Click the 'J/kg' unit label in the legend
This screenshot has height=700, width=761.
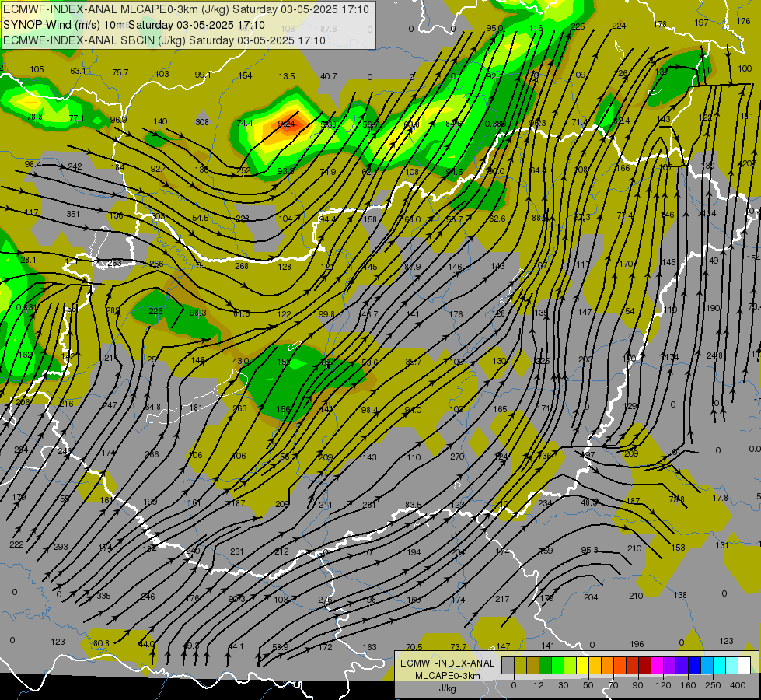[x=447, y=688]
